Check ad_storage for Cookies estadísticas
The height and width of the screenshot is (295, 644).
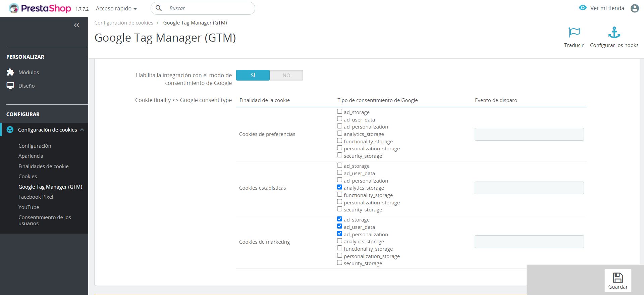click(x=340, y=165)
